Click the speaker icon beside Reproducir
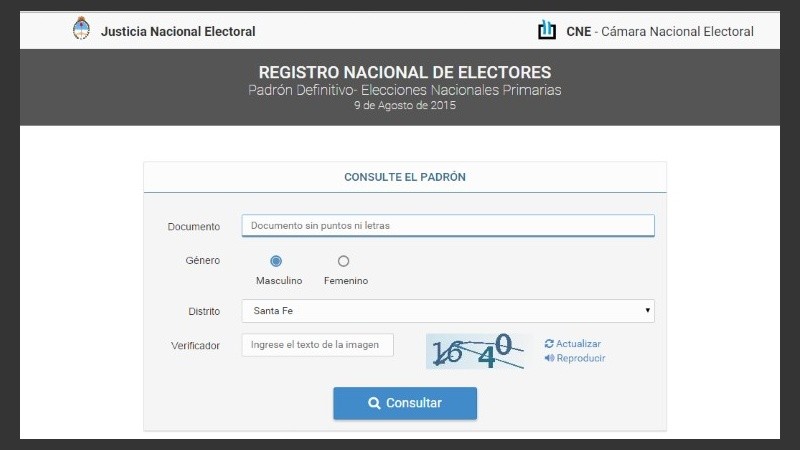800x450 pixels. pyautogui.click(x=549, y=358)
